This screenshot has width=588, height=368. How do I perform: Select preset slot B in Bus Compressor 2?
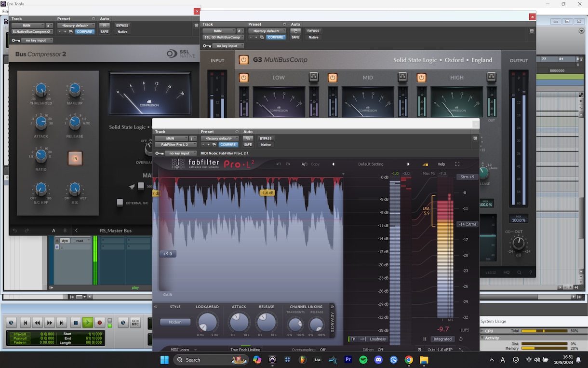coord(65,231)
